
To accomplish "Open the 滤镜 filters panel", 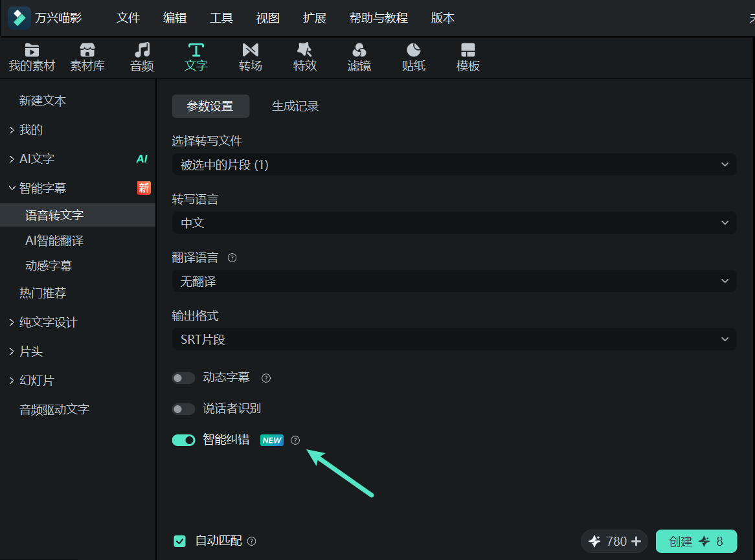I will point(359,58).
